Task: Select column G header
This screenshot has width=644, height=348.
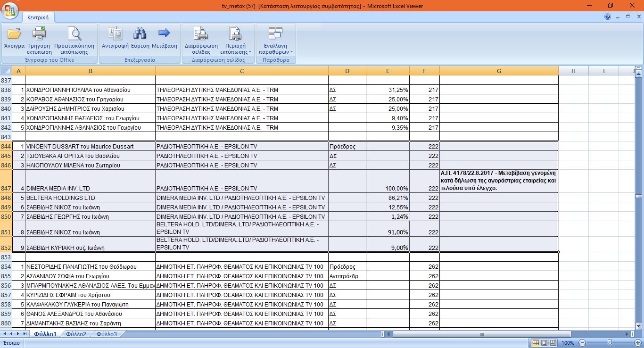Action: click(499, 71)
